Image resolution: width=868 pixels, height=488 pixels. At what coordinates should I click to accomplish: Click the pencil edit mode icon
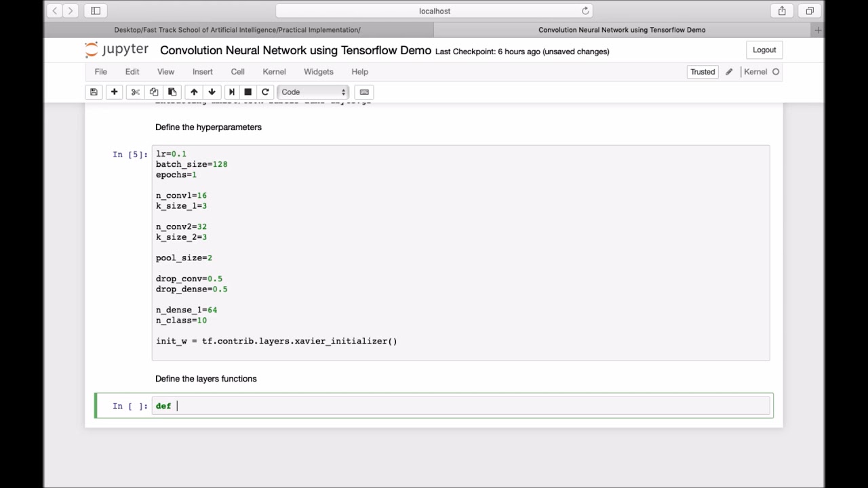click(729, 72)
